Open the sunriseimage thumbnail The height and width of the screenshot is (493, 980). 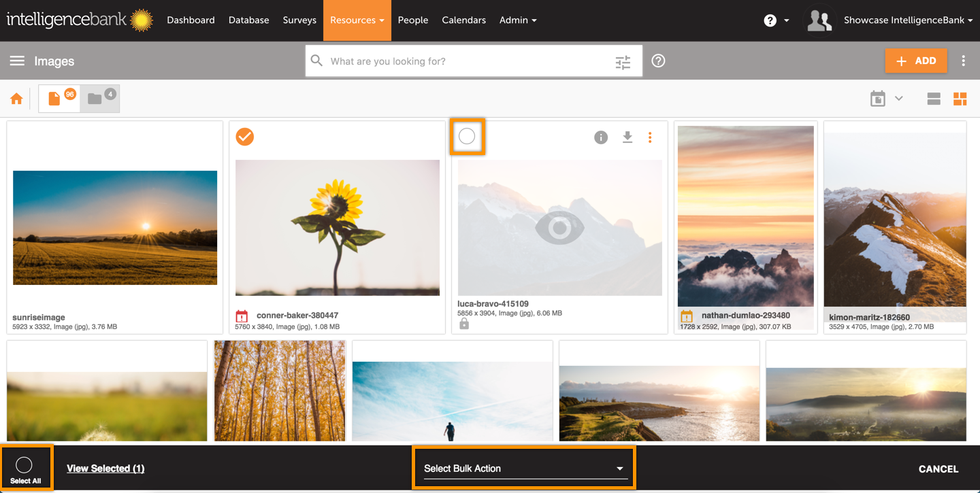click(115, 228)
